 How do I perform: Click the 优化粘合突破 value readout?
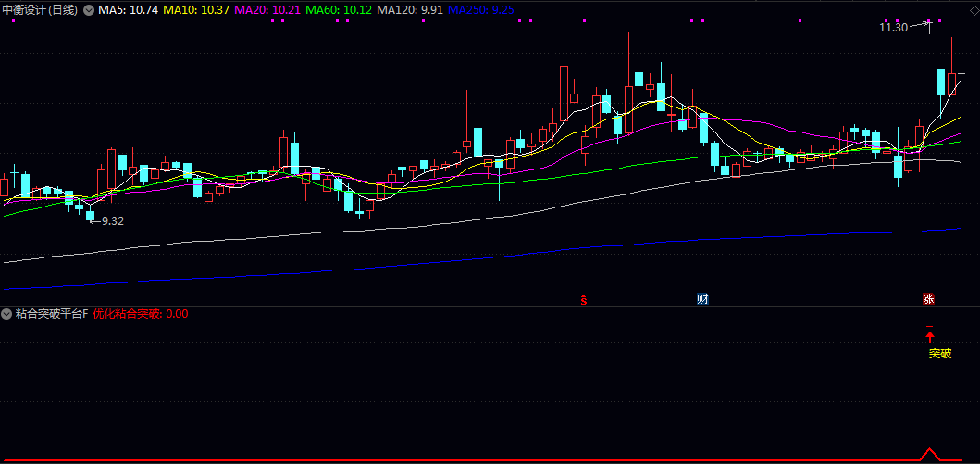[x=141, y=314]
